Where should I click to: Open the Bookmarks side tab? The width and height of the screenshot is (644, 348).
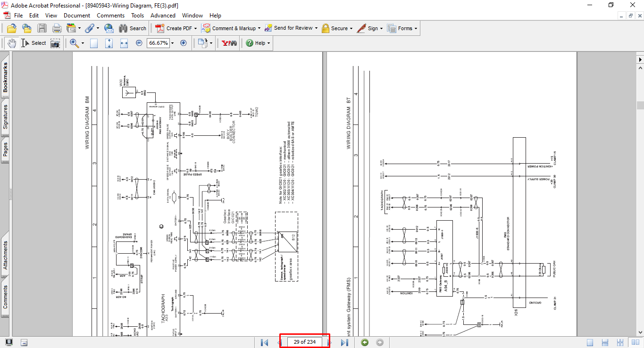(5, 78)
